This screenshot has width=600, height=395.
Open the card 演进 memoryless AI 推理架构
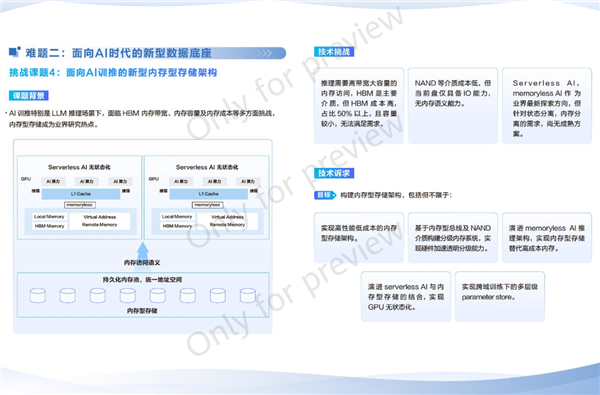(547, 238)
